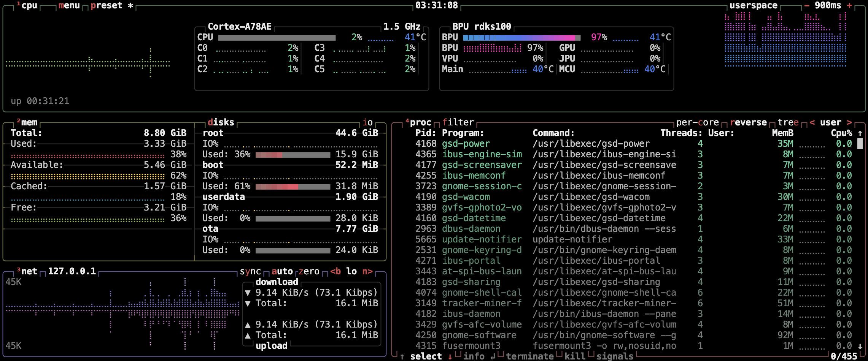Click the clock showing 03:31:08
The width and height of the screenshot is (868, 361).
click(x=437, y=6)
